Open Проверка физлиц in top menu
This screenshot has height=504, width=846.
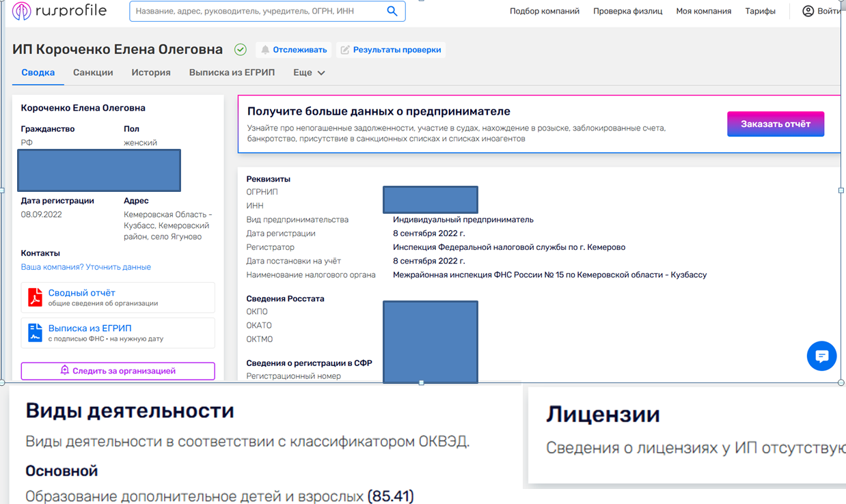(627, 11)
